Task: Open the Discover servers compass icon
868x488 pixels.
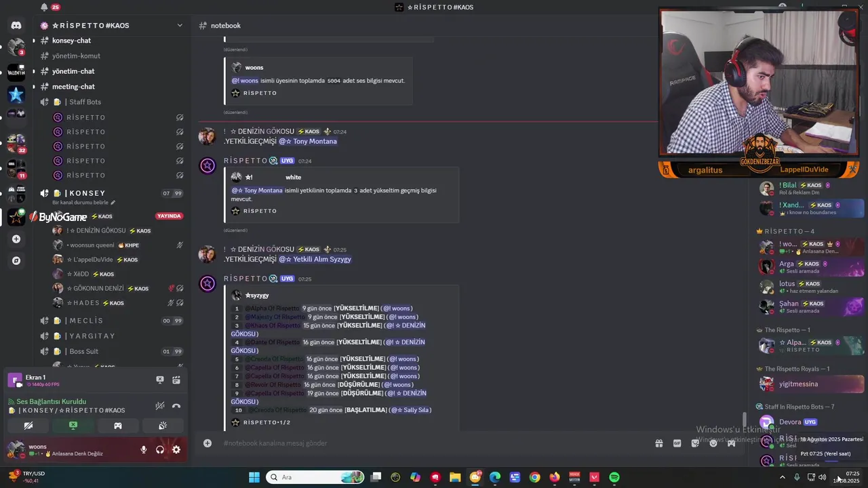Action: click(x=16, y=260)
